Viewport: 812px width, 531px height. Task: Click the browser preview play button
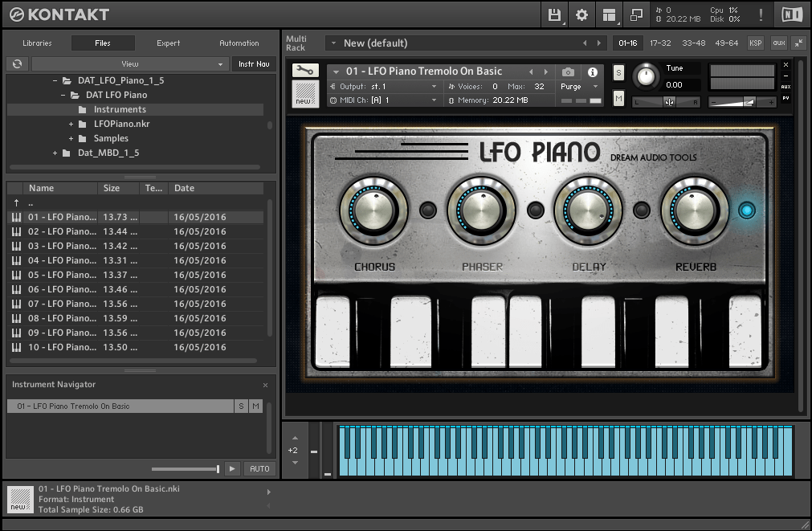point(232,468)
